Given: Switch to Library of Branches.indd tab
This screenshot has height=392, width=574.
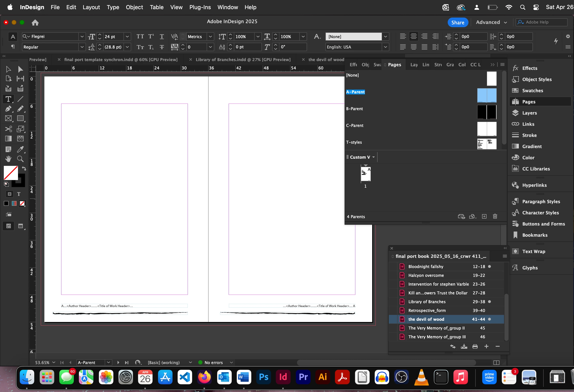Looking at the screenshot, I should tap(243, 59).
